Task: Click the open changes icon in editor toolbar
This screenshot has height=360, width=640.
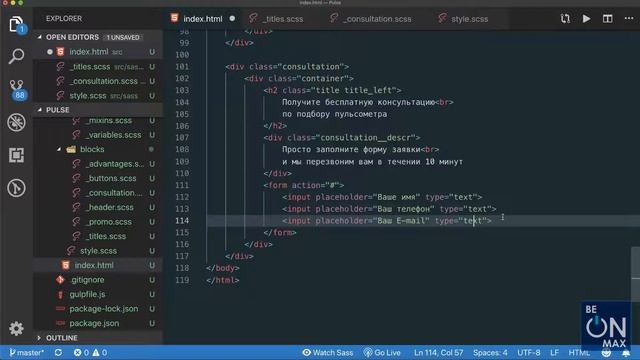Action: click(x=565, y=19)
